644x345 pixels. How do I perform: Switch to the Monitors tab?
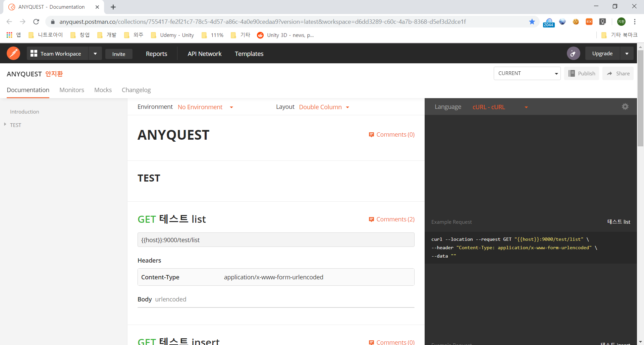[x=72, y=90]
